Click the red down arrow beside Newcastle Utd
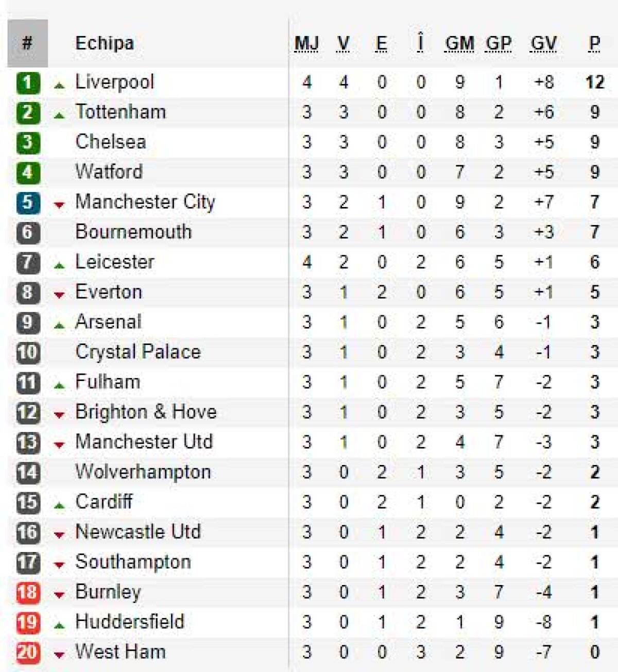618x672 pixels. point(59,535)
